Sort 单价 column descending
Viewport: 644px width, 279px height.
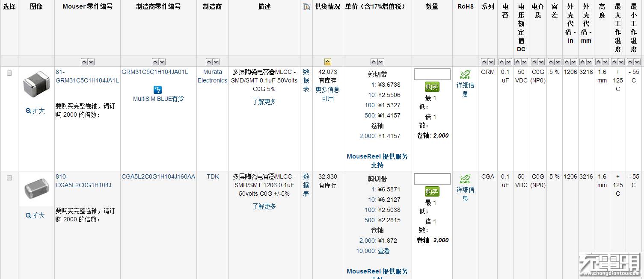click(x=380, y=62)
